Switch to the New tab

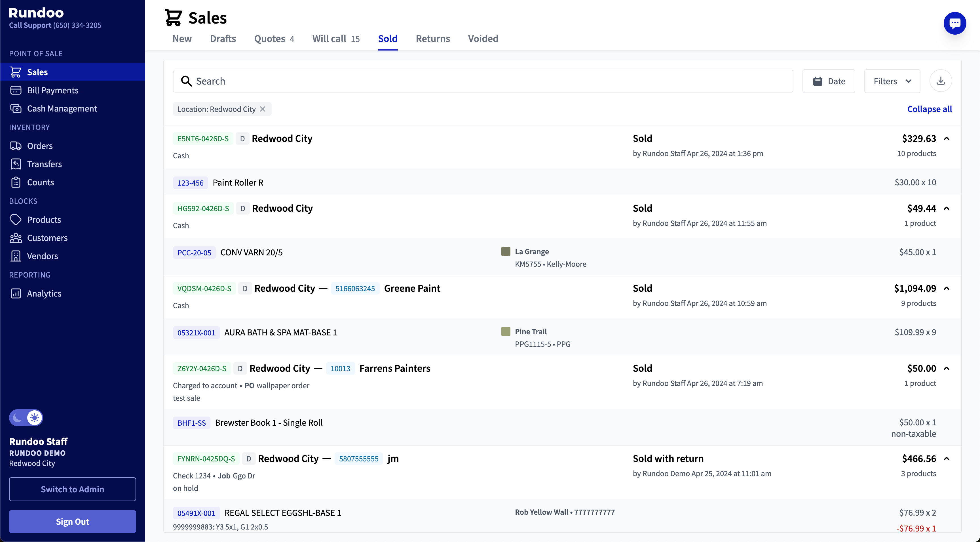[x=182, y=39]
